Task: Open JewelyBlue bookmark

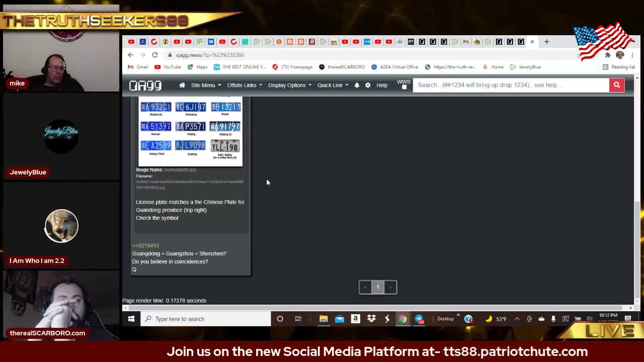Action: pyautogui.click(x=525, y=67)
